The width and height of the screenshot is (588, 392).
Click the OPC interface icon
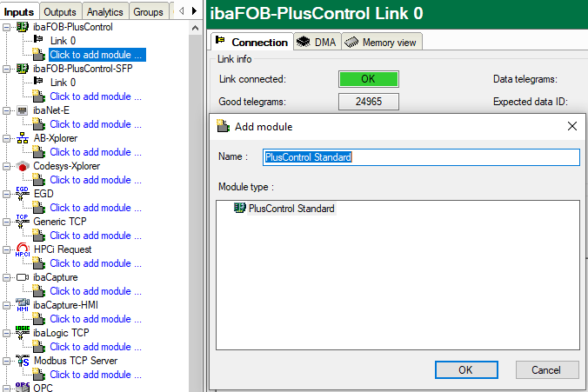(x=23, y=387)
